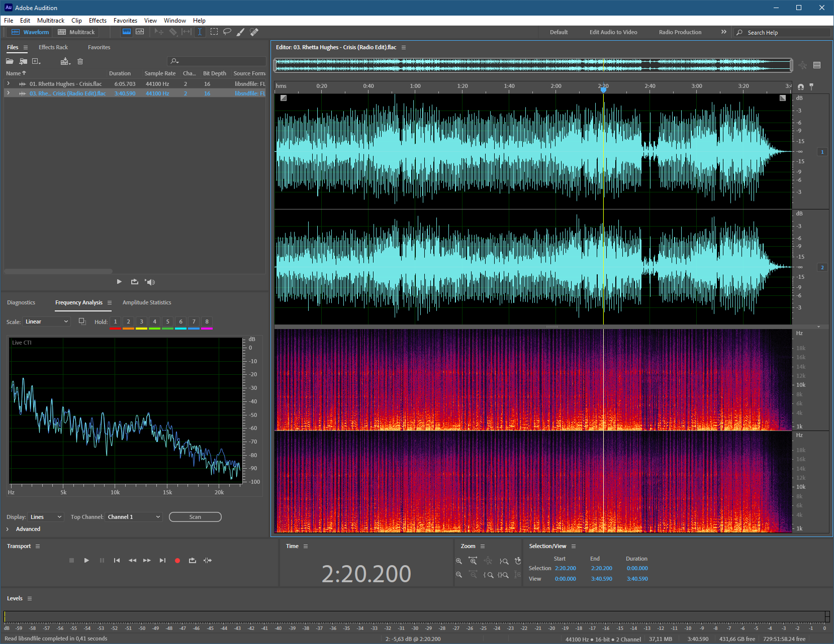
Task: Open the Favorites menu
Action: point(125,21)
